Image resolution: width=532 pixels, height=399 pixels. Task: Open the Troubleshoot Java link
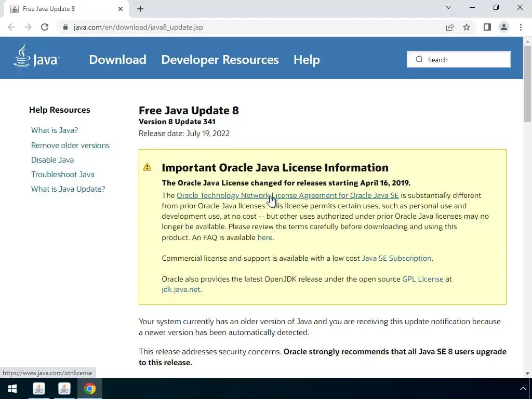click(x=63, y=175)
